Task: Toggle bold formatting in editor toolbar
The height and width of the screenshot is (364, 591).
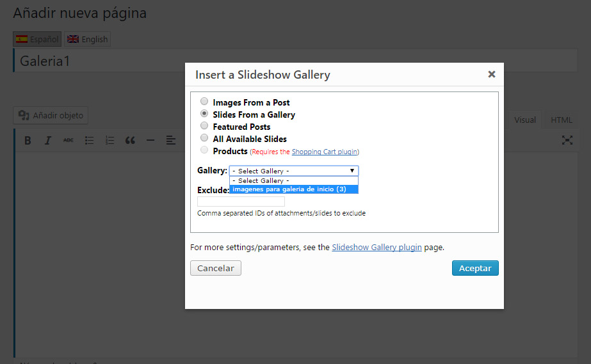Action: click(x=28, y=140)
